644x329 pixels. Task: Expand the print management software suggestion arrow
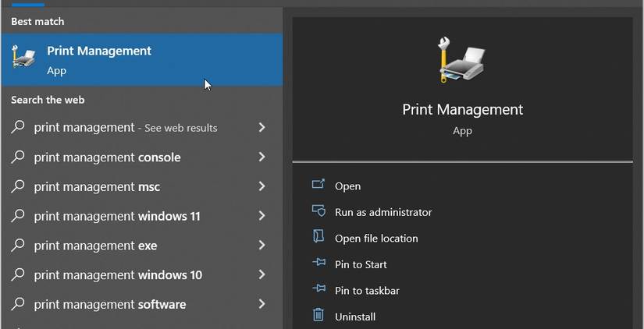[x=262, y=304]
